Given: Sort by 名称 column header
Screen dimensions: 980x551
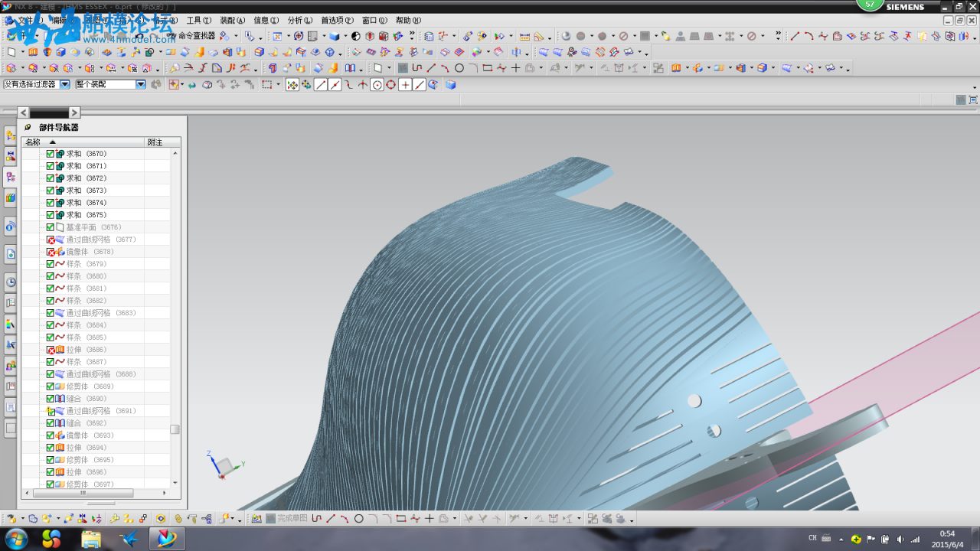Looking at the screenshot, I should [83, 142].
